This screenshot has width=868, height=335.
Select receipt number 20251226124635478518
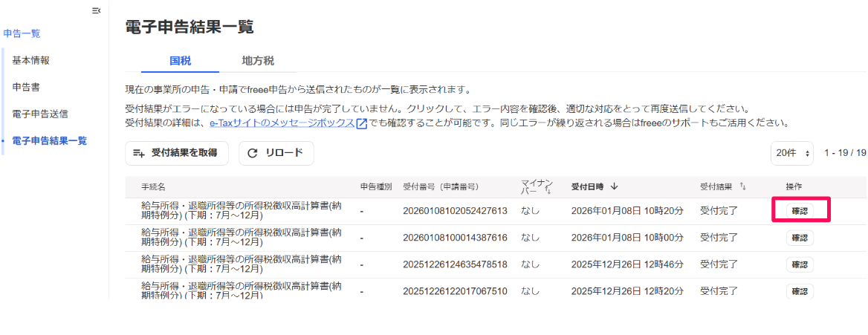(x=455, y=264)
